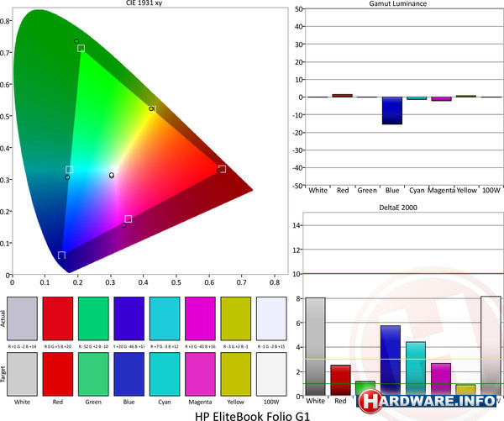Screen dimensions: 504x421
Task: Click the 'HP EliteBook Folio G1' caption
Action: point(253,416)
